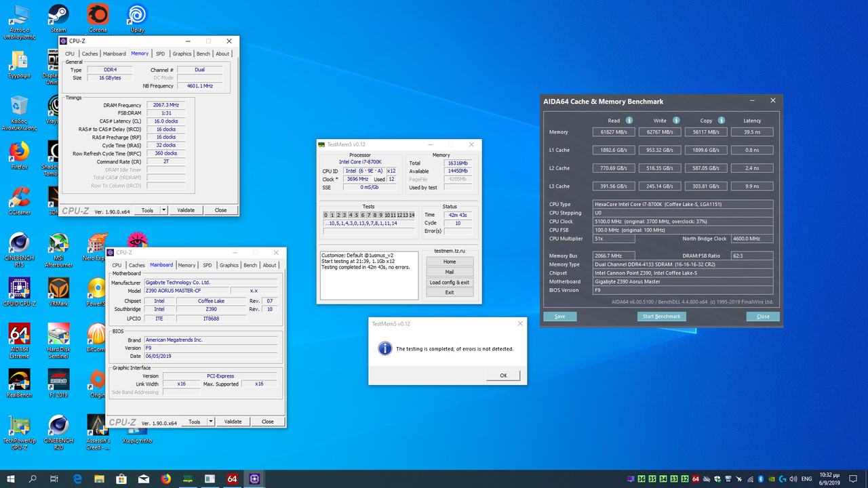This screenshot has width=868, height=488.
Task: Open the Assassin's Creed desktop shortcut
Action: coord(98,432)
